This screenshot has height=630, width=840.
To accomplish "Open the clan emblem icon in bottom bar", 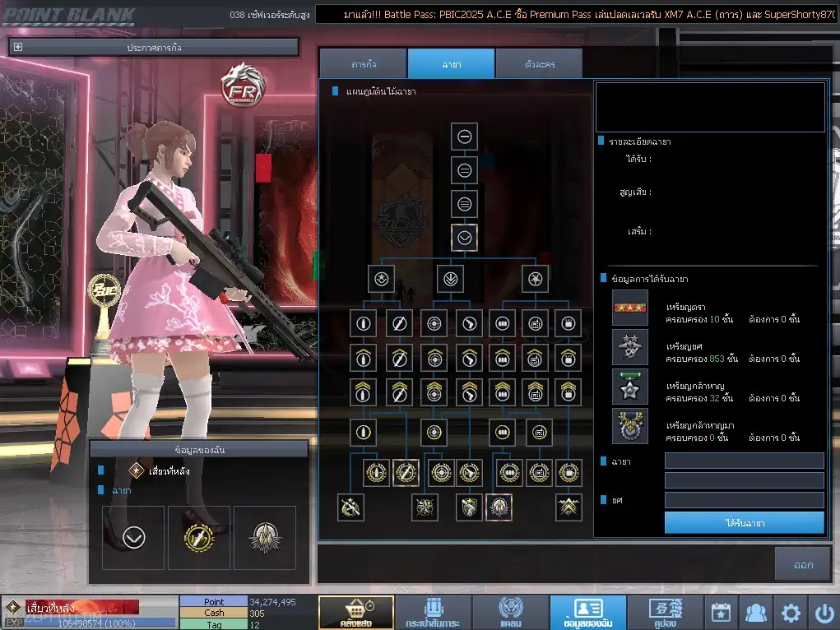I will click(511, 613).
